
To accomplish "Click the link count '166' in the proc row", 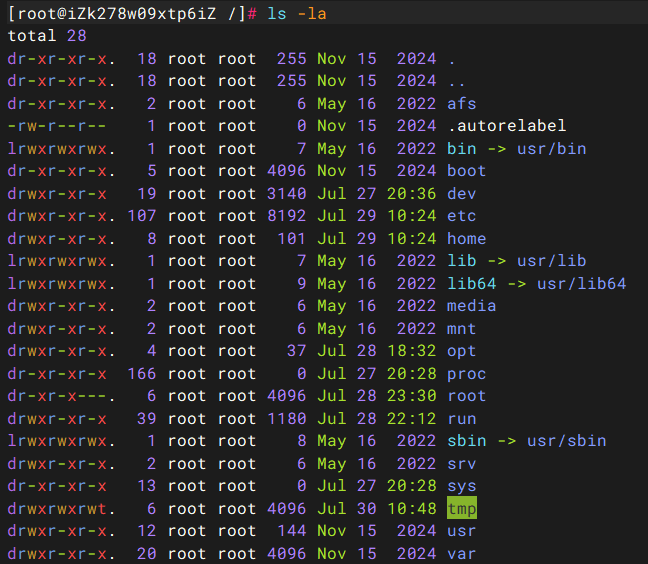I will 142,374.
